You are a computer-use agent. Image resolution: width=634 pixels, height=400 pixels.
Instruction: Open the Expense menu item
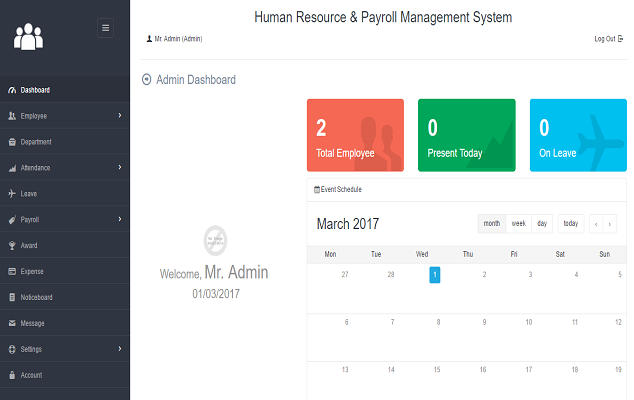point(65,271)
